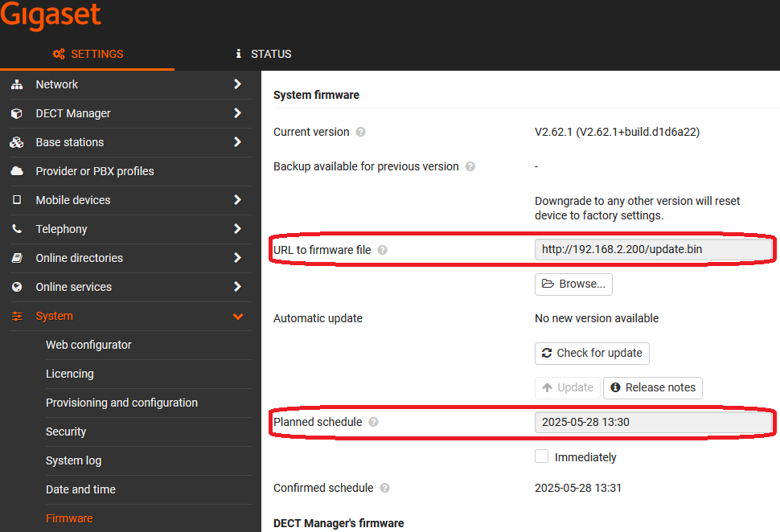The height and width of the screenshot is (532, 780).
Task: Click the help icon beside URL to firmware file
Action: pos(382,250)
